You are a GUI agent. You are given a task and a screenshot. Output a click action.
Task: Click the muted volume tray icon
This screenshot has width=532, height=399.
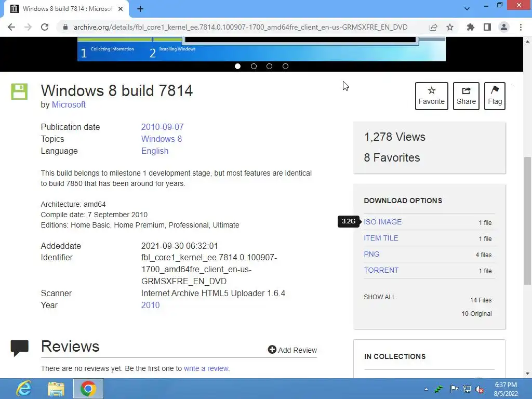tap(480, 389)
